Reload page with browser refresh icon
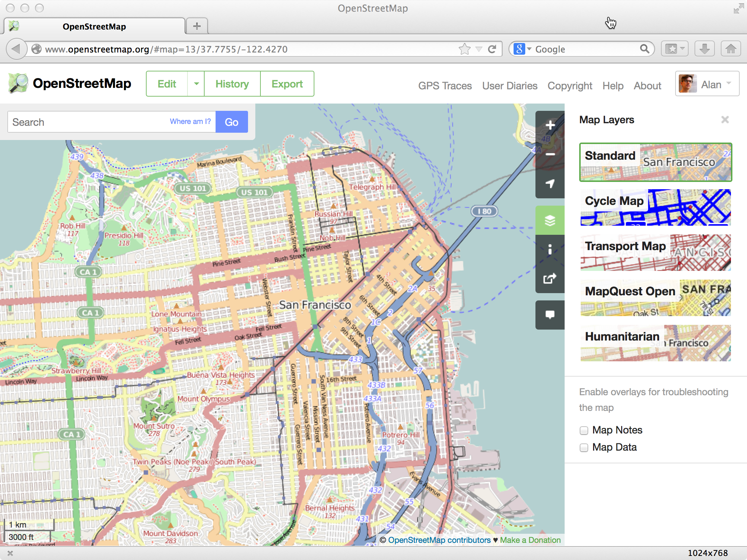Screen dimensions: 747x560 coord(492,49)
